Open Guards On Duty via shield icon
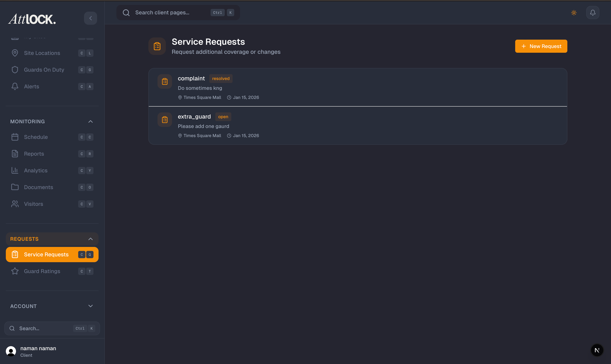The width and height of the screenshot is (611, 364). click(x=15, y=70)
